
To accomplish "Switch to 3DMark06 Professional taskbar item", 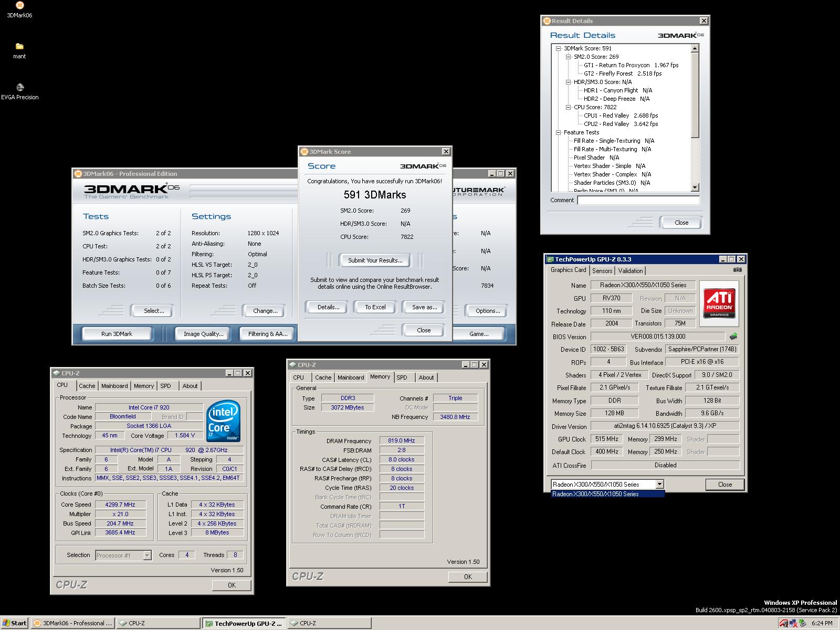I will coord(72,623).
